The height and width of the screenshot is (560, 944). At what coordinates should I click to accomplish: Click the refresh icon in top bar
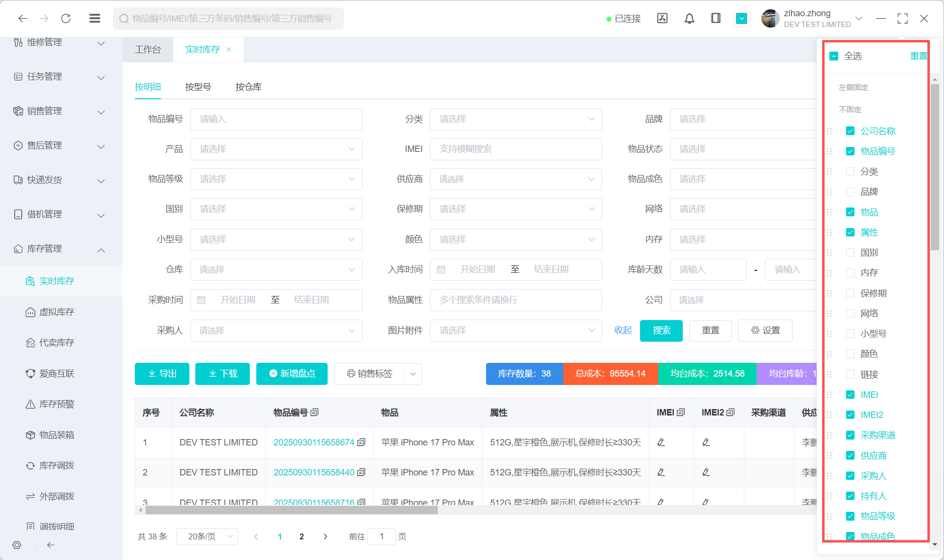tap(66, 19)
